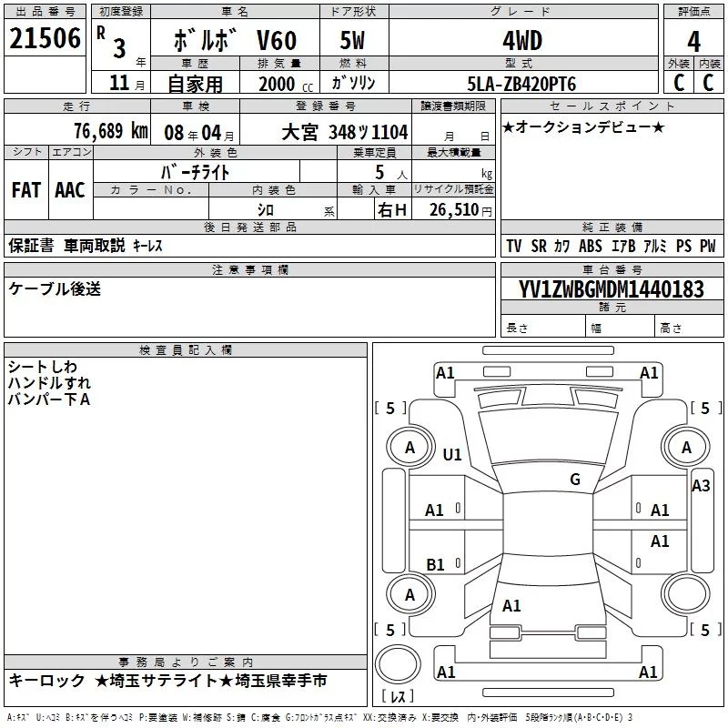This screenshot has width=728, height=728.
Task: Click ★埼玉サテライト★埼玉県幸手市 in the office notice
Action: click(x=211, y=681)
